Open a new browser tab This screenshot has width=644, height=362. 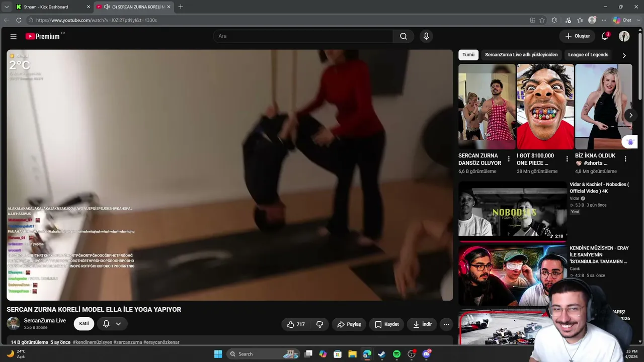tap(181, 7)
